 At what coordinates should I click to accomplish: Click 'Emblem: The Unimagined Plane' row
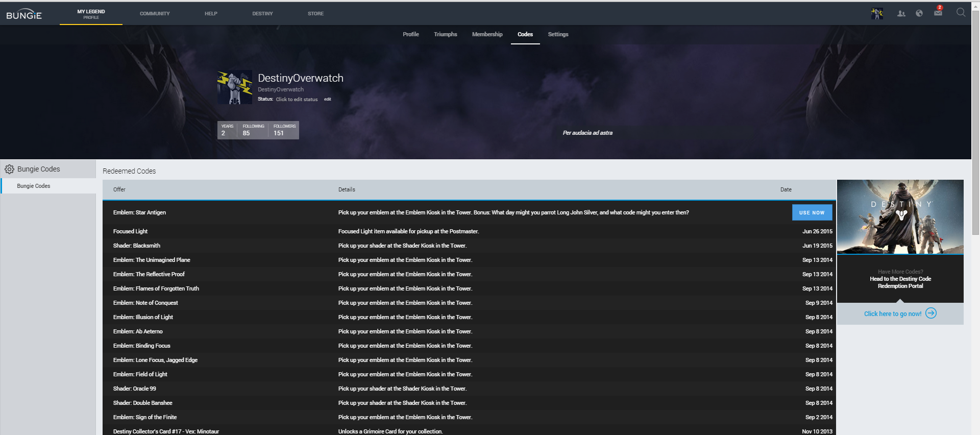pos(469,260)
